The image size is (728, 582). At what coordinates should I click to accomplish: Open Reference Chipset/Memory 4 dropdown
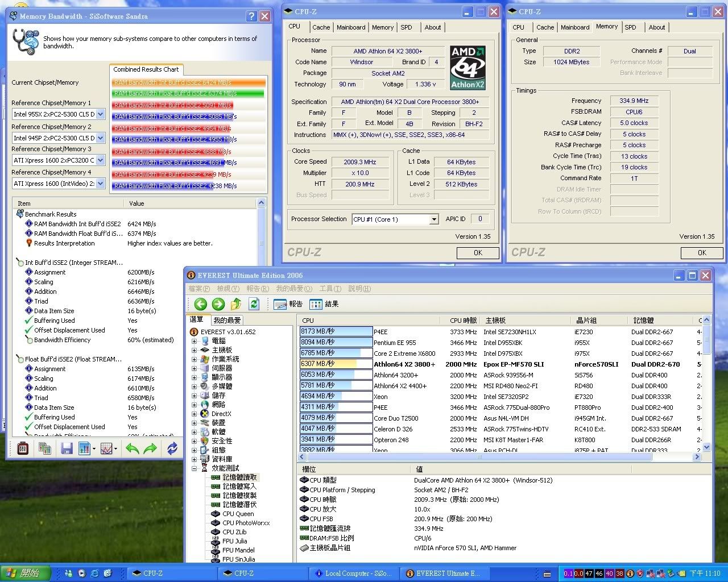[101, 184]
